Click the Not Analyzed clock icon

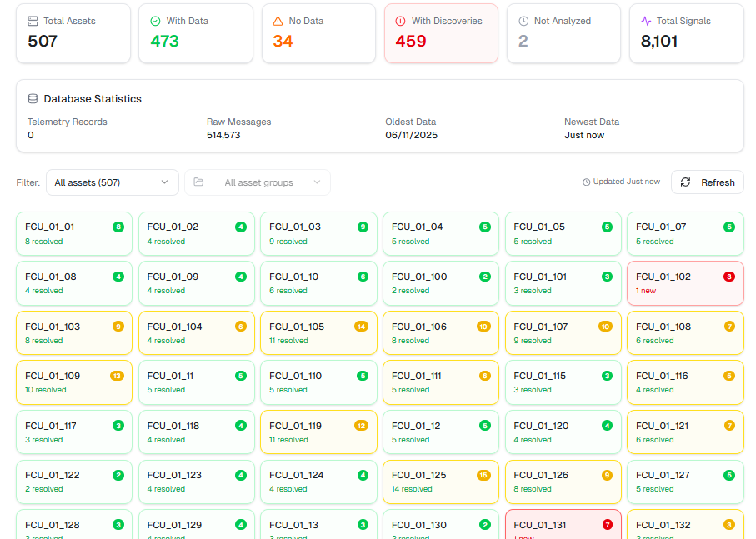click(x=523, y=21)
